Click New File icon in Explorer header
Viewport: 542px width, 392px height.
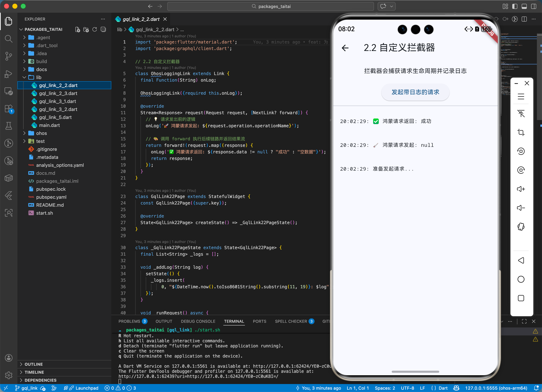pyautogui.click(x=77, y=29)
